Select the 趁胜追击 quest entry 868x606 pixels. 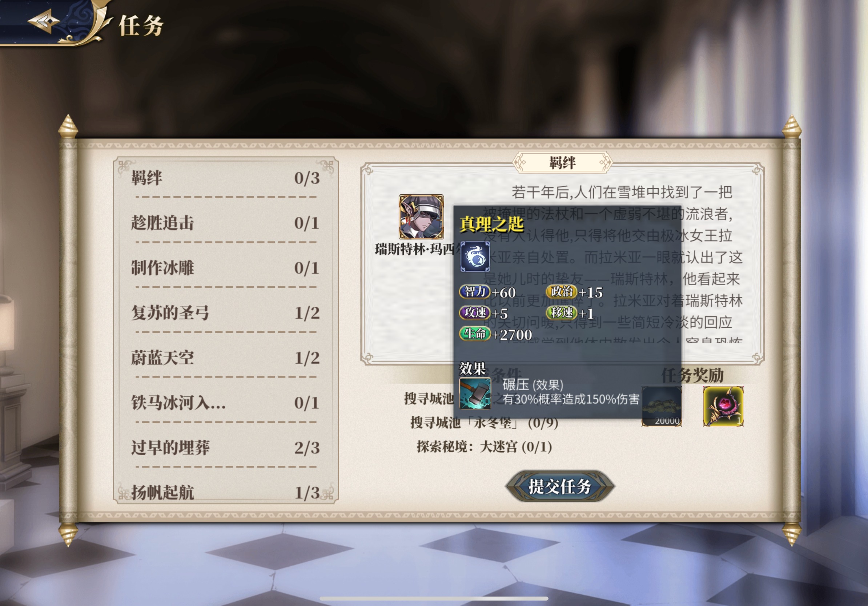click(225, 223)
